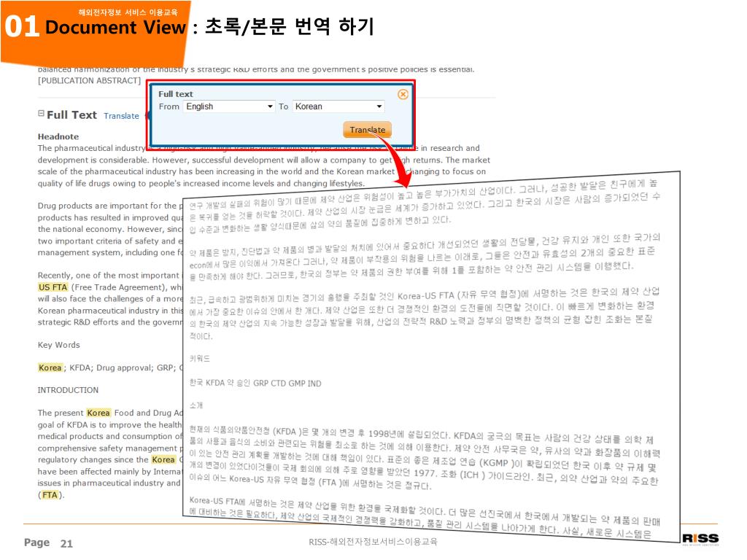747x560 pixels.
Task: Collapse the Full Text section toggle
Action: (41, 113)
